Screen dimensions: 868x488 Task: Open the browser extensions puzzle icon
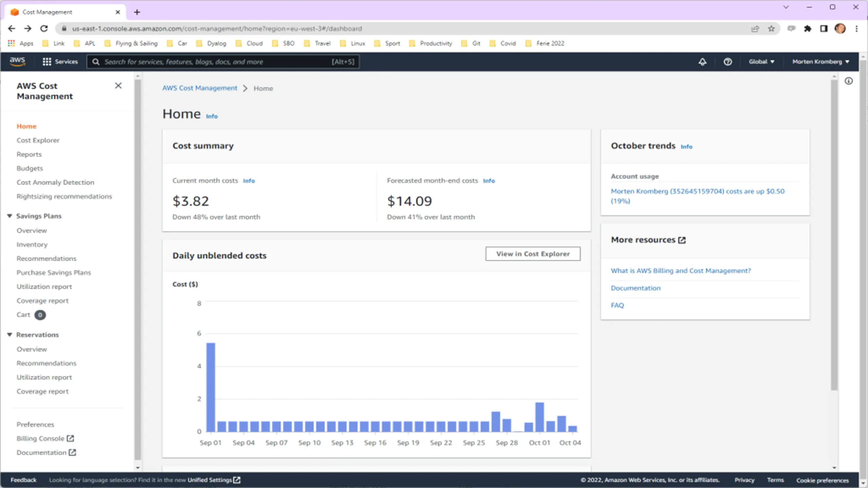point(807,29)
